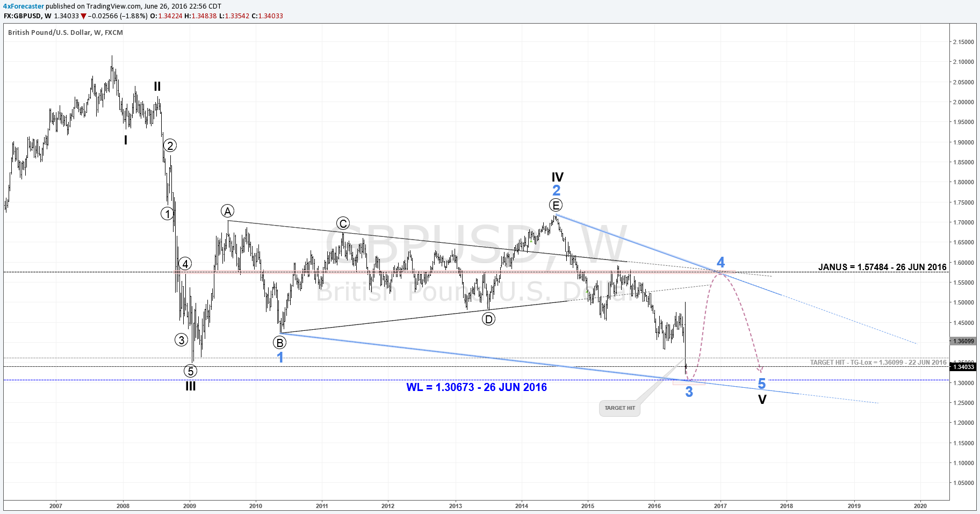Click the black Roman numeral V label
The width and height of the screenshot is (980, 514).
(762, 400)
